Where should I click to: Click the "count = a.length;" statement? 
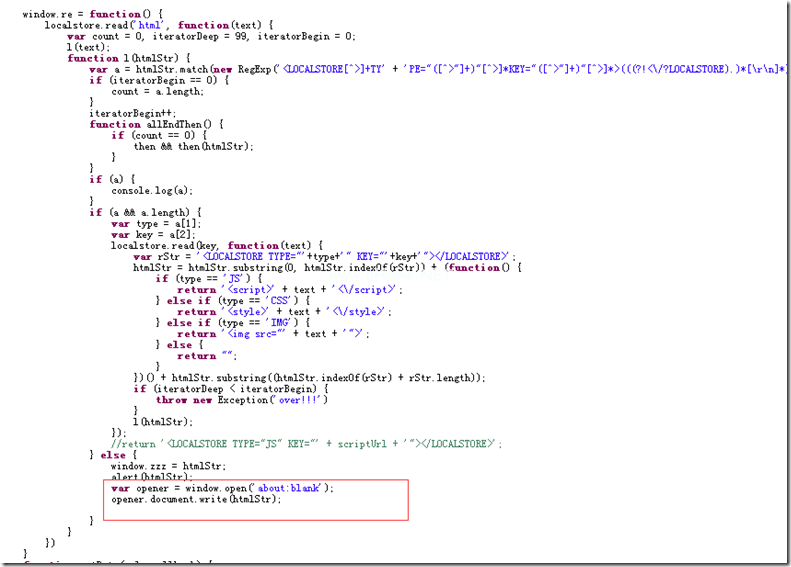[157, 92]
